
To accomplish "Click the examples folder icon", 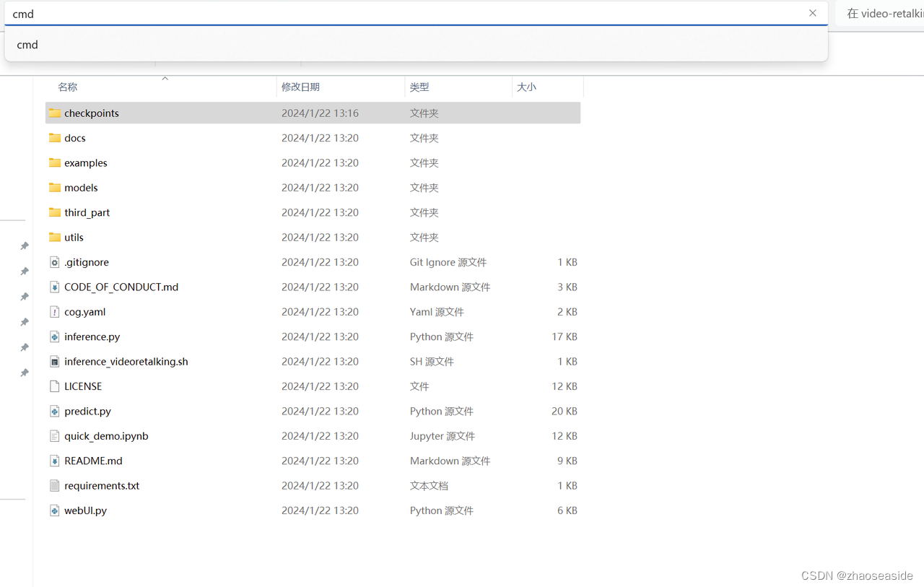I will tap(55, 163).
